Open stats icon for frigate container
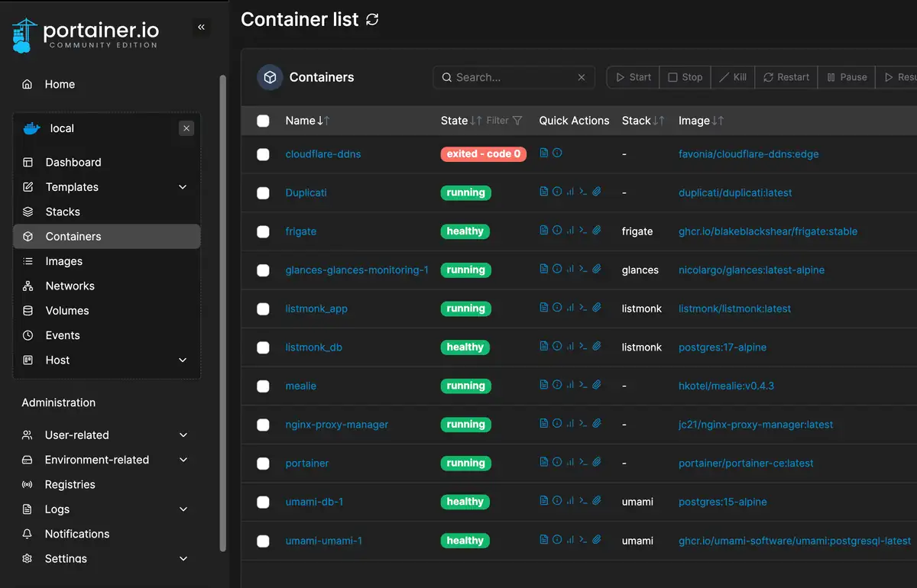This screenshot has width=917, height=588. tap(570, 231)
